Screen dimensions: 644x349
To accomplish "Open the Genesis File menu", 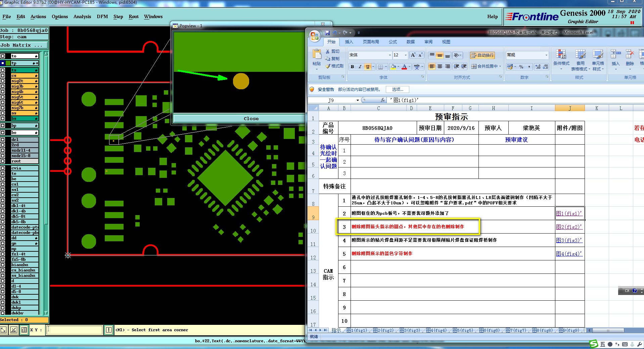I will tap(7, 16).
